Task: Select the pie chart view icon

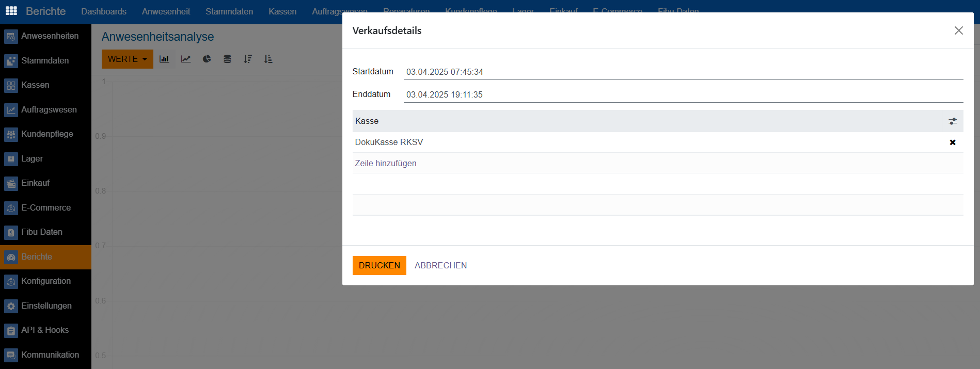Action: click(x=207, y=59)
